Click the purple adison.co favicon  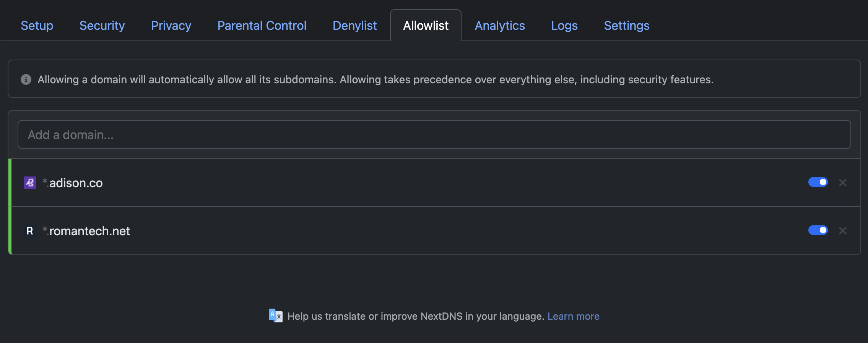coord(29,183)
